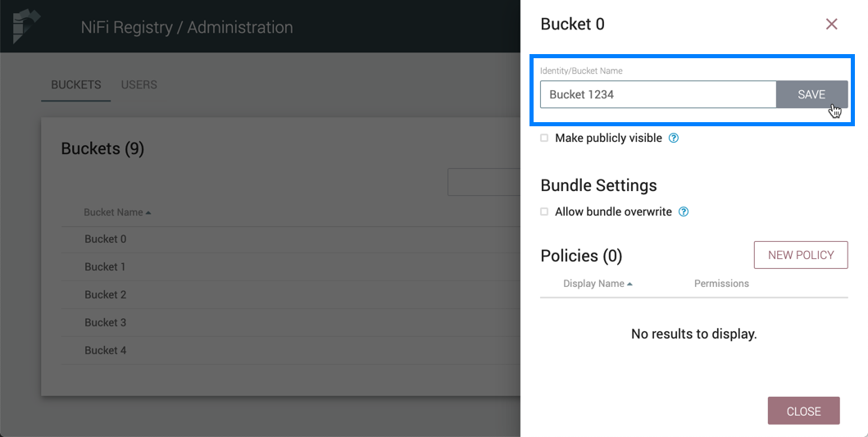868x437 pixels.
Task: Click the NiFi Registry logo icon
Action: [x=25, y=26]
